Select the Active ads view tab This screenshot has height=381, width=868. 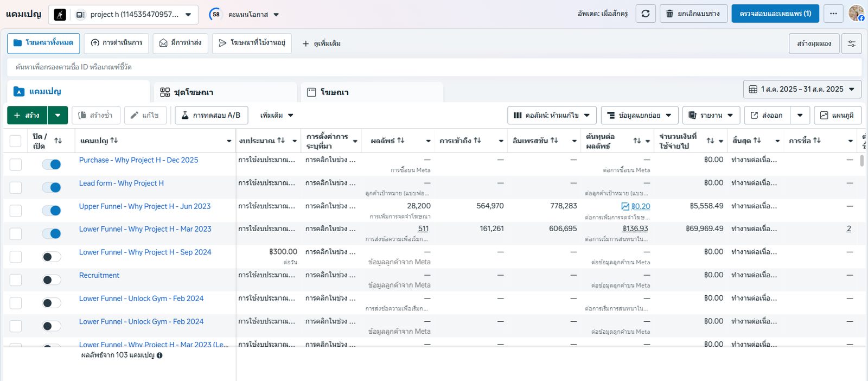click(252, 43)
